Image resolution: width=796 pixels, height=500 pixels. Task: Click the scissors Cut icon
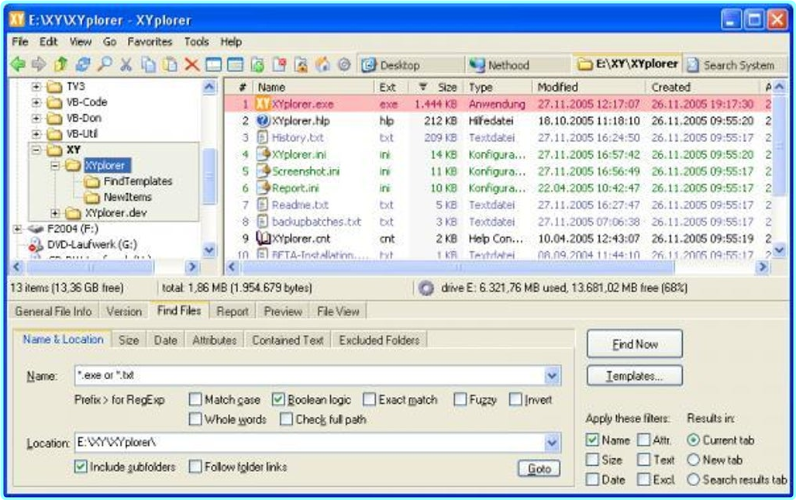point(126,64)
